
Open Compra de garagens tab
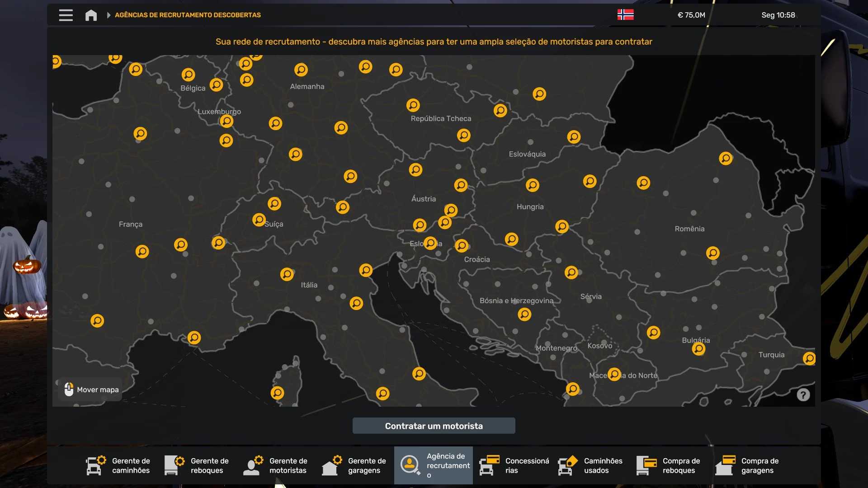(x=748, y=465)
